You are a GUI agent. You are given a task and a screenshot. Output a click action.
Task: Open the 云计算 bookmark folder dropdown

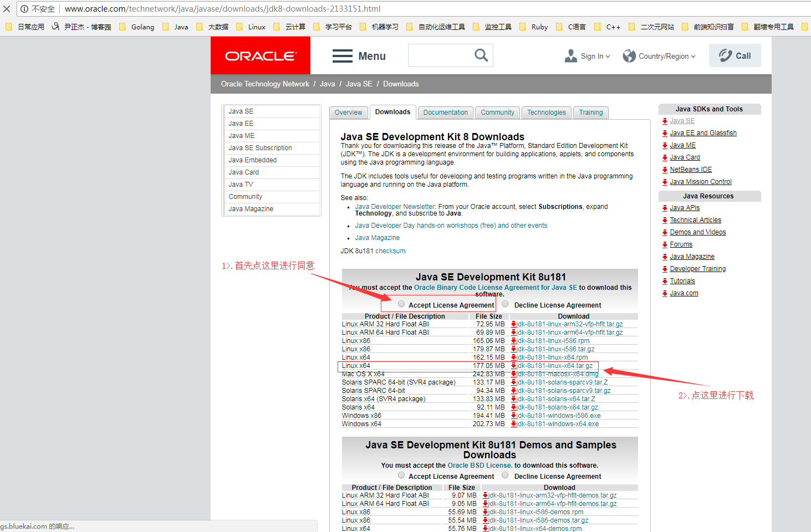point(289,27)
